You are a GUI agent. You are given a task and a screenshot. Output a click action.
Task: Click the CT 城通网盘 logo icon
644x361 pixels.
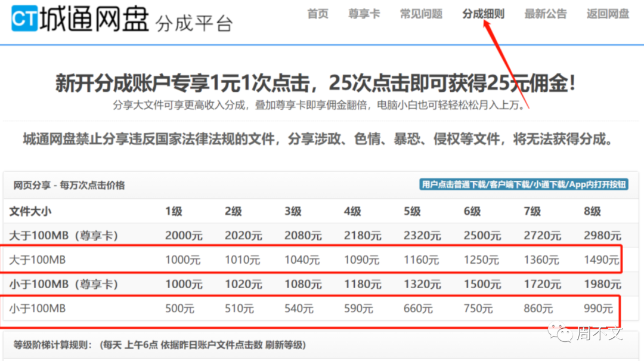click(24, 18)
